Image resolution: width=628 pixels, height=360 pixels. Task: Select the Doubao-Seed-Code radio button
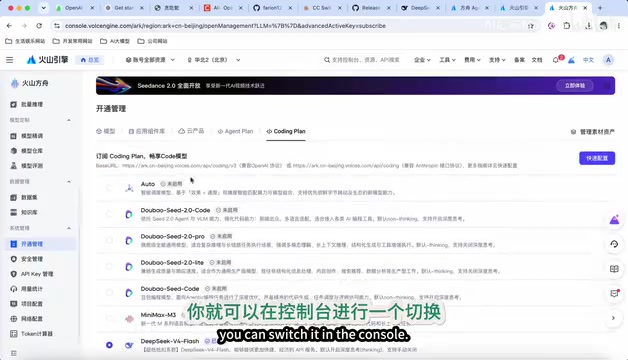pyautogui.click(x=109, y=292)
